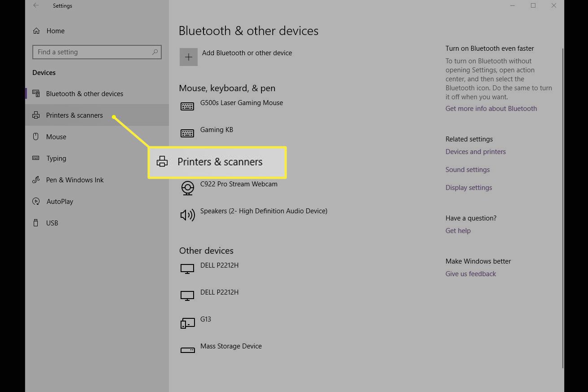Click the second DELL P2212H monitor icon
The image size is (588, 392).
187,296
